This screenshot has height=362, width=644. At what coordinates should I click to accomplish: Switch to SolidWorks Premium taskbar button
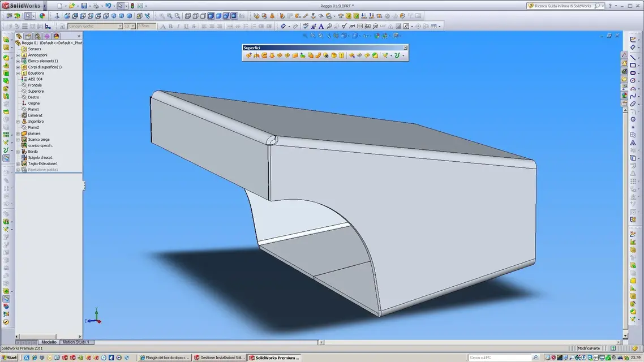[274, 358]
